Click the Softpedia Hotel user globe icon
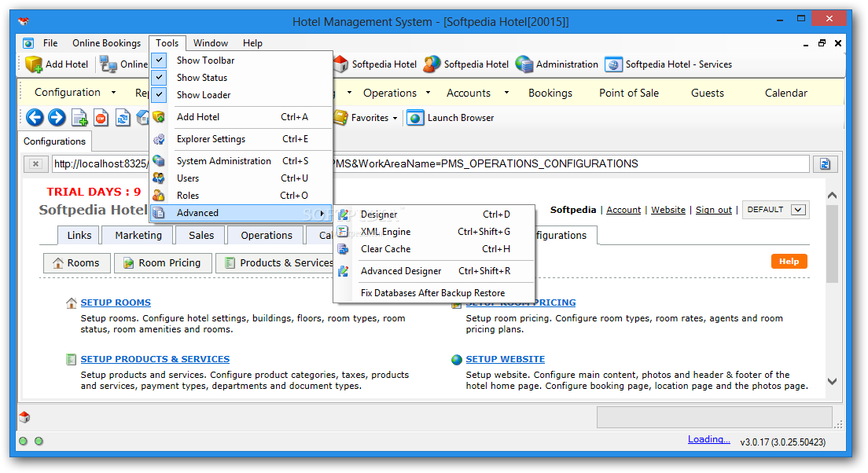 pyautogui.click(x=431, y=64)
